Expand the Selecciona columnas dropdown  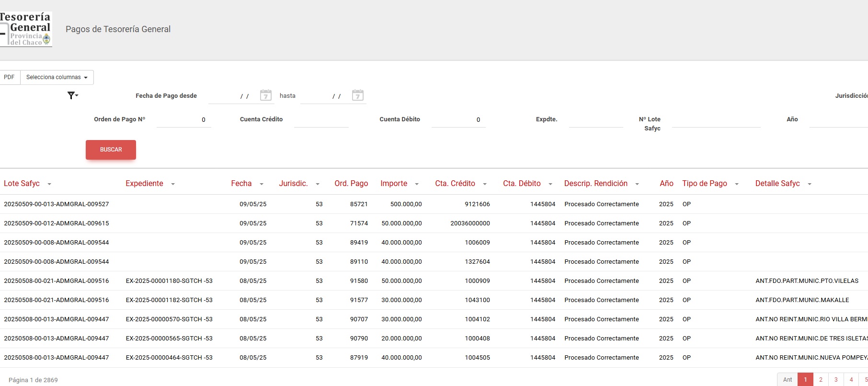pos(57,77)
